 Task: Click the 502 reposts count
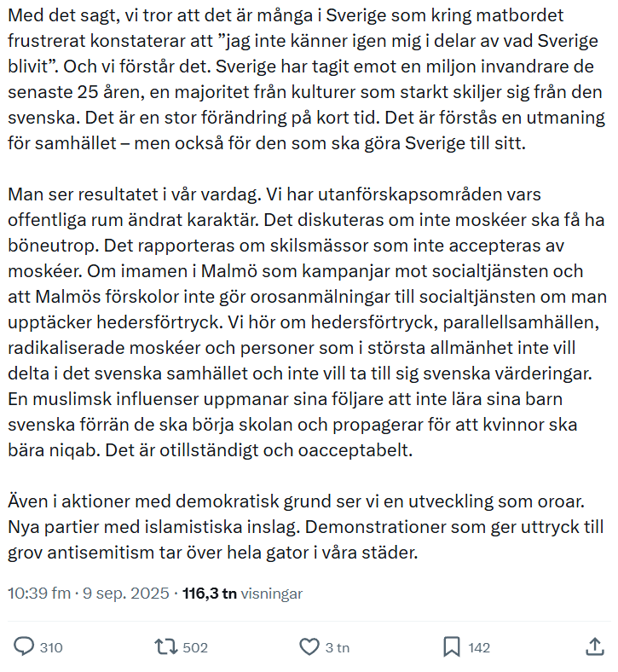coord(195,648)
